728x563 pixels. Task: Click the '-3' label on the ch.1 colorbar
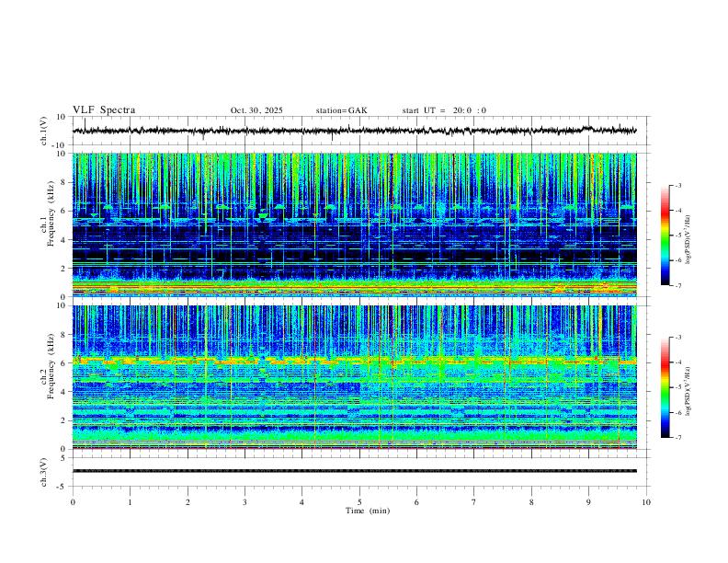click(677, 185)
